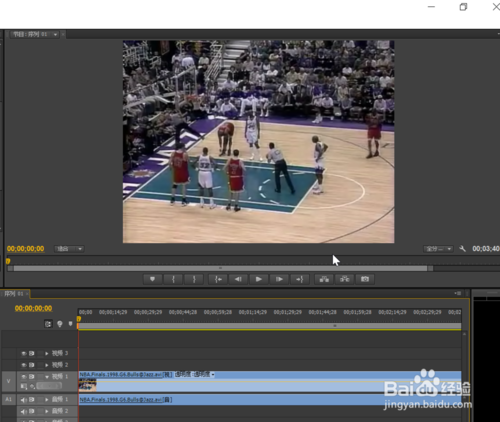The image size is (500, 422).
Task: Add a marker in the program monitor
Action: (152, 279)
